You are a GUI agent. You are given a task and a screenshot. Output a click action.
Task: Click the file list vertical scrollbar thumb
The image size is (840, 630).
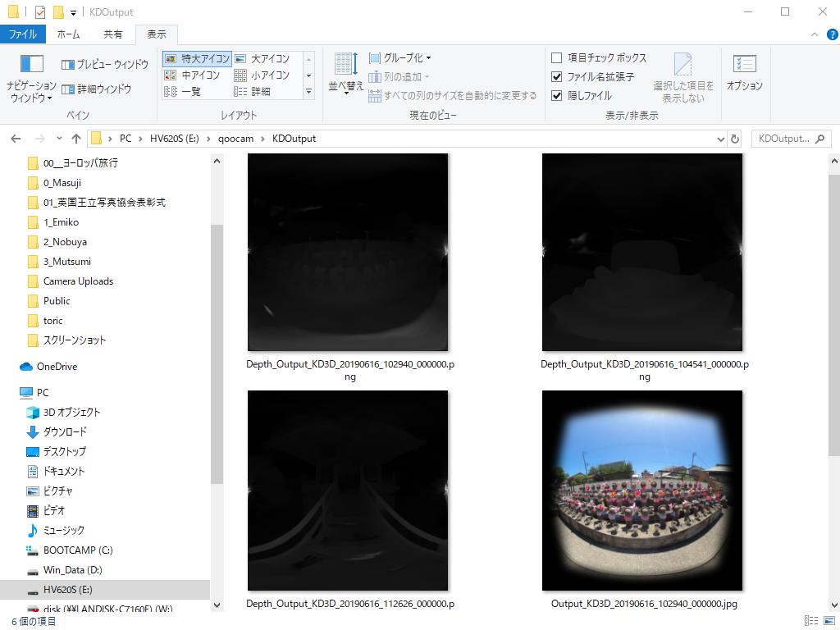834,315
